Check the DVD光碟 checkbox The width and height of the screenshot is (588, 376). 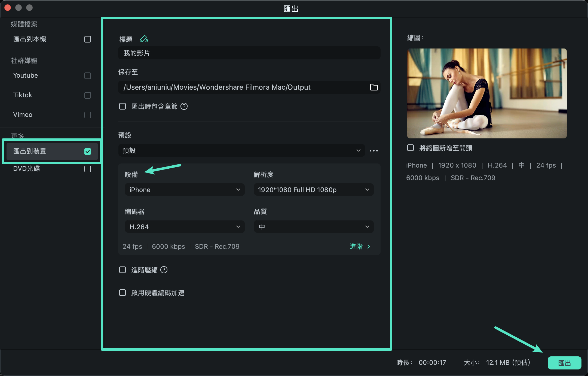(88, 169)
